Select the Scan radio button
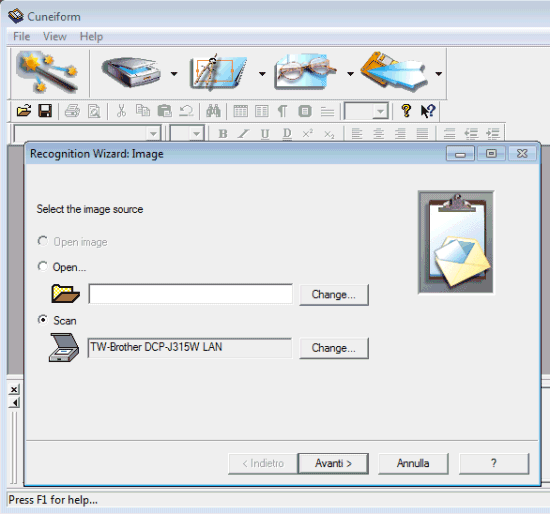The width and height of the screenshot is (550, 514). click(x=43, y=320)
